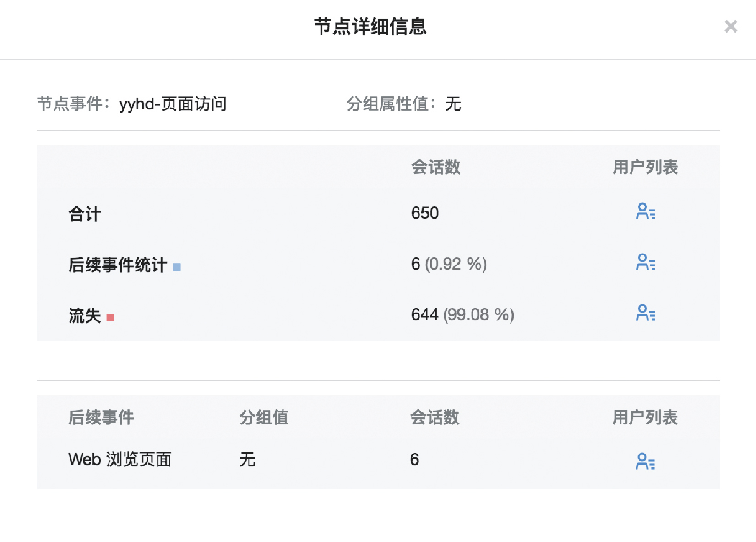
Task: Click the red swatch beside 流失
Action: (x=110, y=317)
